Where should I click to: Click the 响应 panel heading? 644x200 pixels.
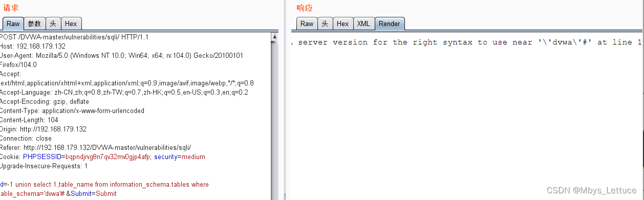(305, 8)
